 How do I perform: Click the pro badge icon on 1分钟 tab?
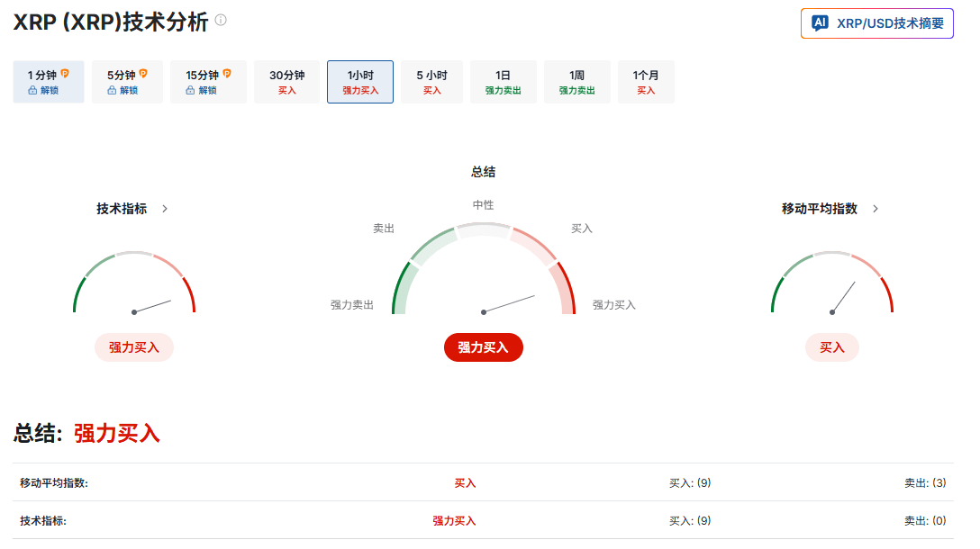64,74
